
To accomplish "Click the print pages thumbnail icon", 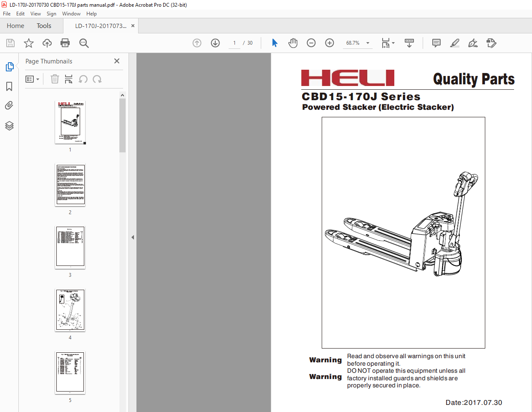I will tap(69, 79).
